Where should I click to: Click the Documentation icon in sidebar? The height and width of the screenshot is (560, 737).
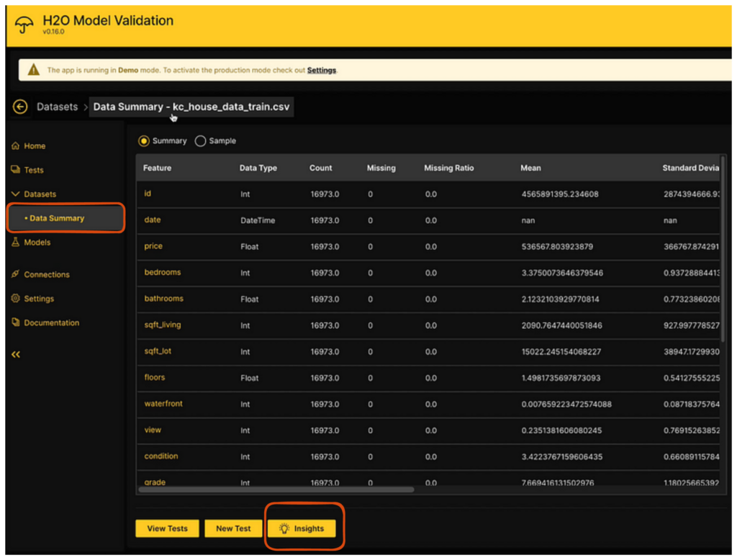pyautogui.click(x=15, y=323)
